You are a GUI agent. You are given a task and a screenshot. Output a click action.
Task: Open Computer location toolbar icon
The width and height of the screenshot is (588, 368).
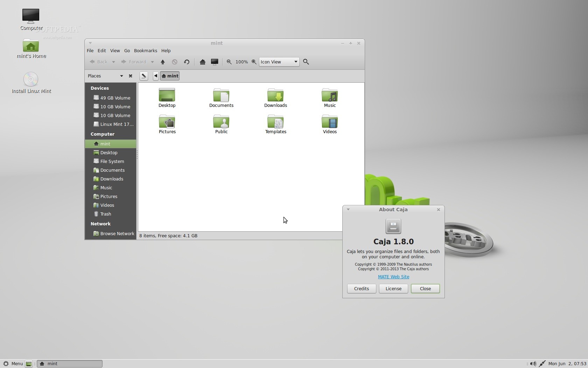coord(215,62)
